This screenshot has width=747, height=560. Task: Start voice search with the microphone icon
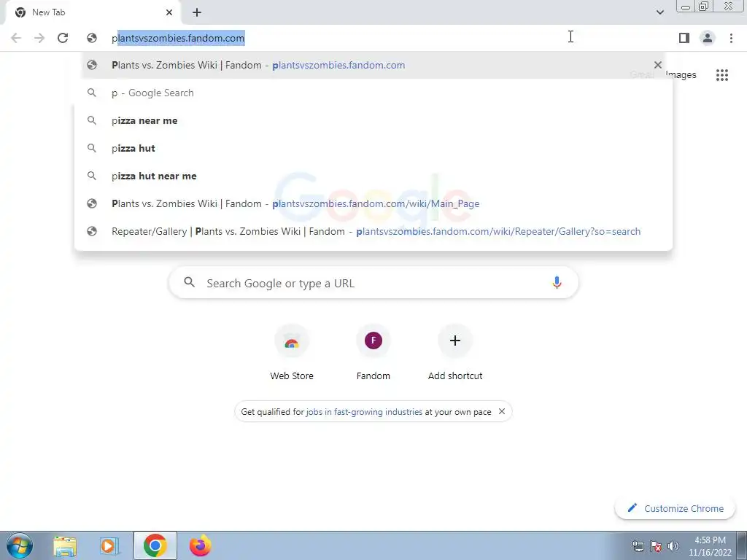(557, 282)
